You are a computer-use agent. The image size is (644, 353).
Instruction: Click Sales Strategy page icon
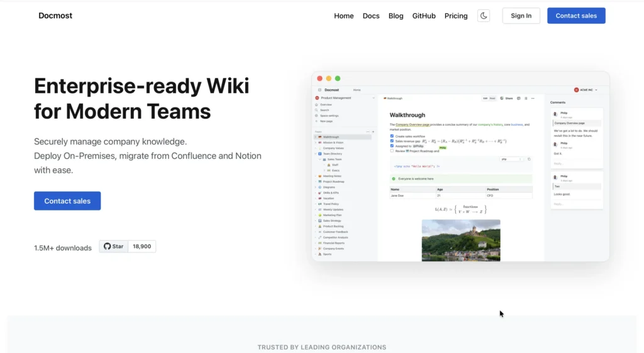(x=320, y=220)
